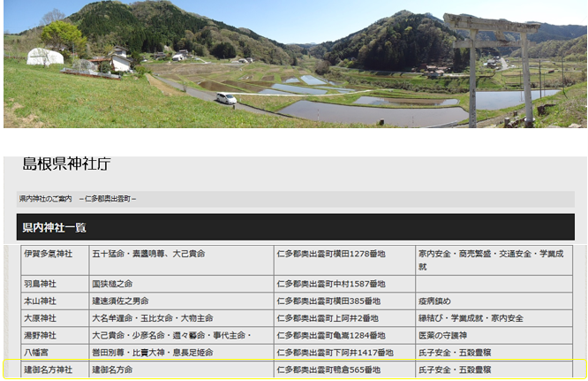588x381 pixels.
Task: Select the 建御名方神社 shrine name cell
Action: [55, 370]
